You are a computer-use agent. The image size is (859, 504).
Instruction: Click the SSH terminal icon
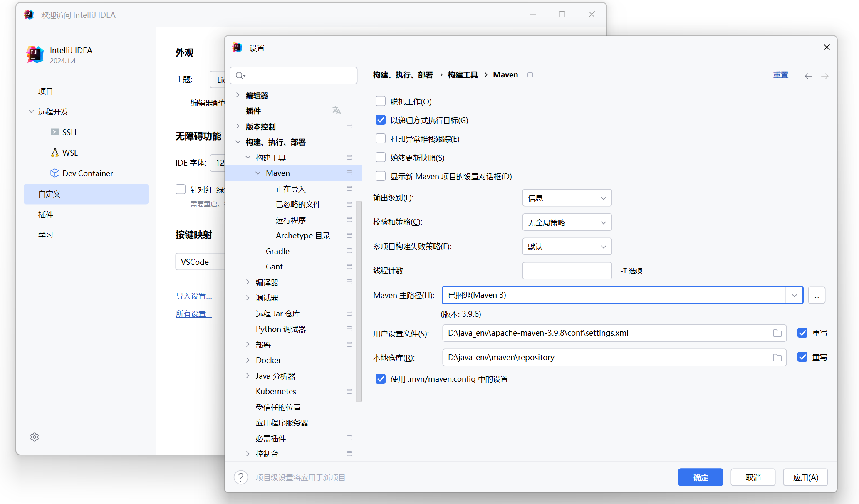[54, 132]
